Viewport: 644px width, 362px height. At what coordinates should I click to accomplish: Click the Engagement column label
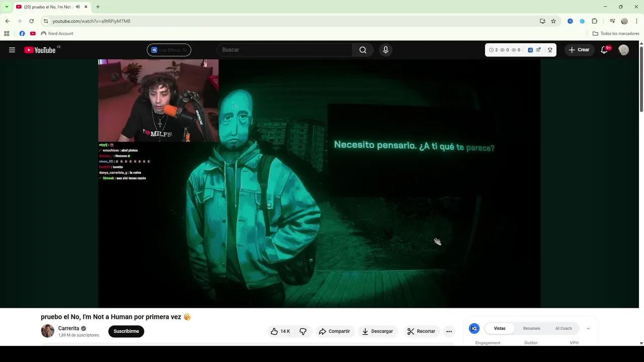tap(488, 343)
